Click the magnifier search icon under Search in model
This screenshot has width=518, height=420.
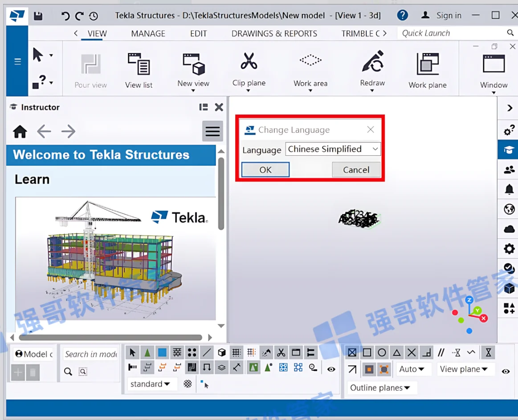click(68, 372)
